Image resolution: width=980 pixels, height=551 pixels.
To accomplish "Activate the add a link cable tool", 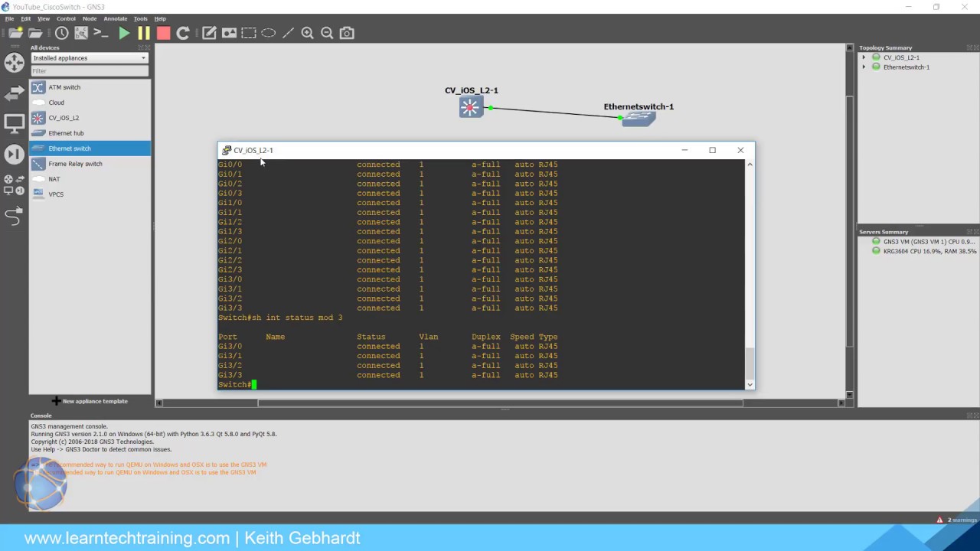I will 14,217.
